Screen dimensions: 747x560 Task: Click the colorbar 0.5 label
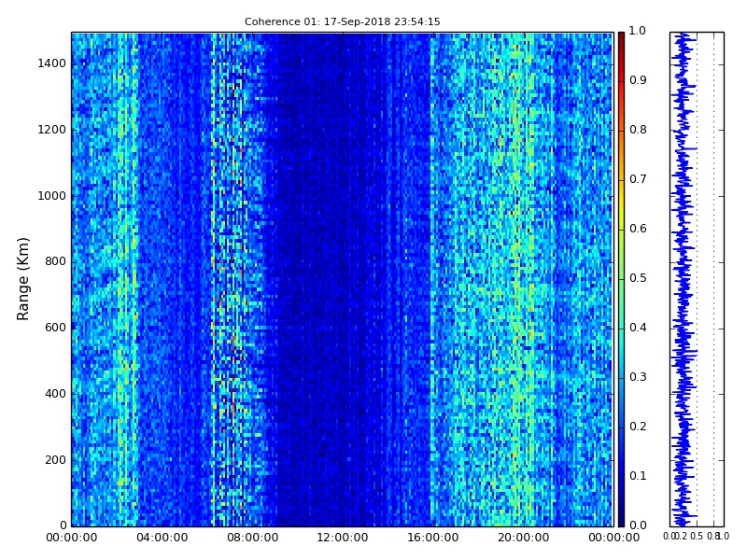pyautogui.click(x=638, y=278)
